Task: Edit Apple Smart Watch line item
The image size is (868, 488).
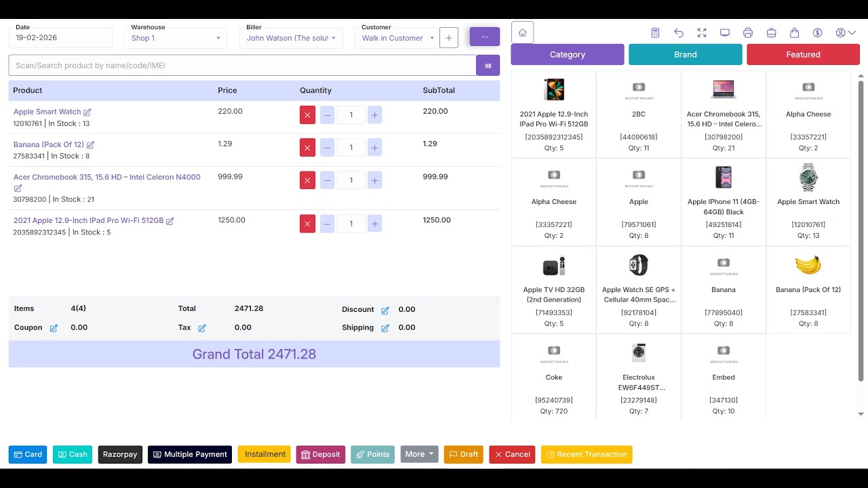Action: pos(87,112)
